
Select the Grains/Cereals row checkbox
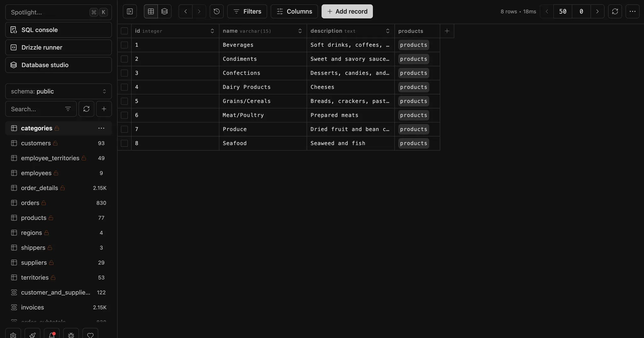(x=125, y=101)
